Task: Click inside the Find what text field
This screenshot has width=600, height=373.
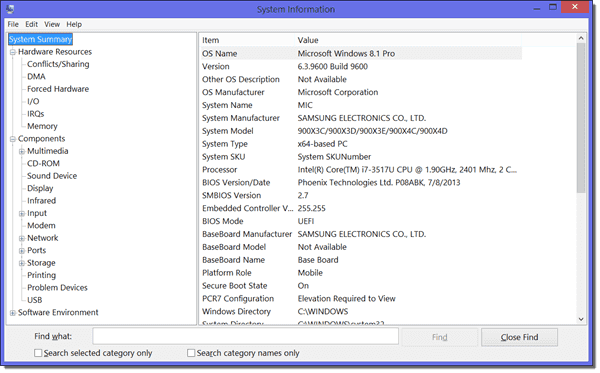Action: (245, 336)
